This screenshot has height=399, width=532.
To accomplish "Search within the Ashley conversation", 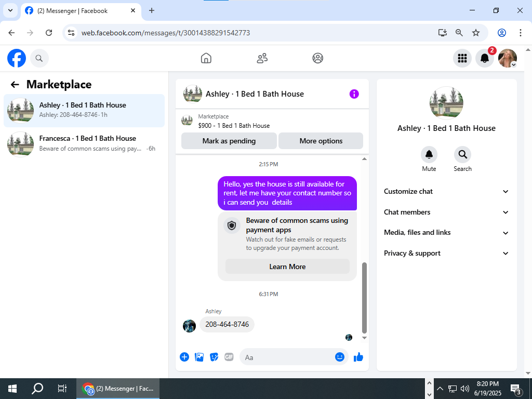I will (462, 154).
